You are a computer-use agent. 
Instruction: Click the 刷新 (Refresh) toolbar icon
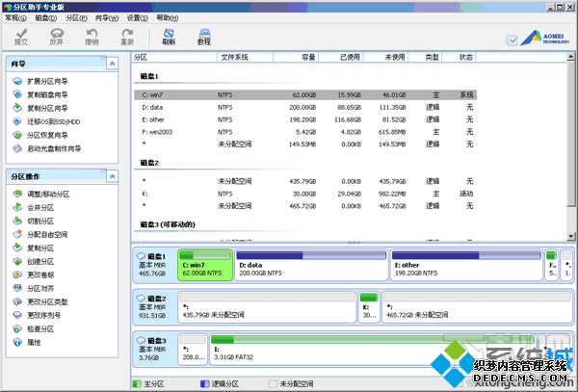click(169, 37)
